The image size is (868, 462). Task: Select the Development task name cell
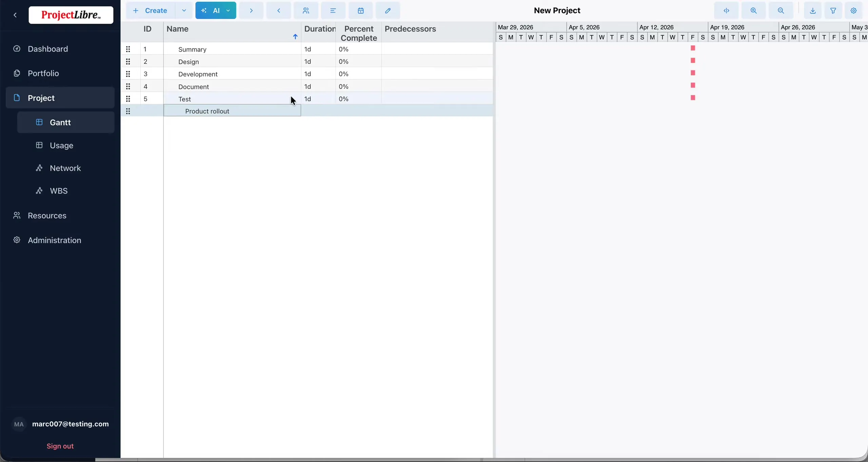[232, 74]
